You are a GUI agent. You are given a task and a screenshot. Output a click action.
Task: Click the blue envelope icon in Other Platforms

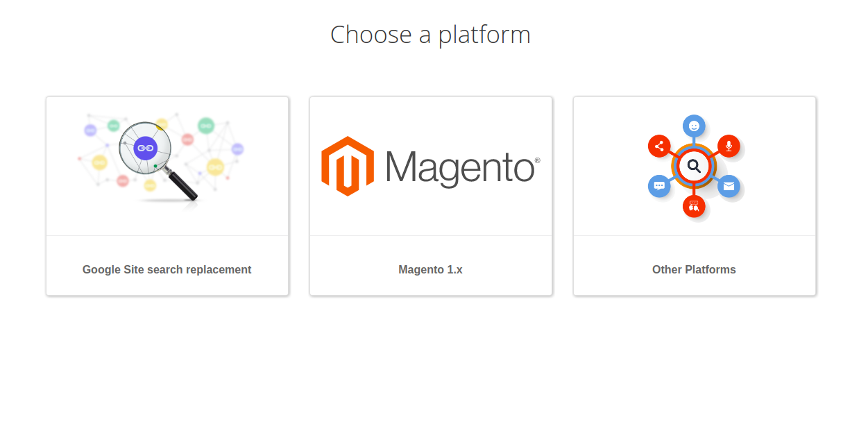tap(729, 185)
